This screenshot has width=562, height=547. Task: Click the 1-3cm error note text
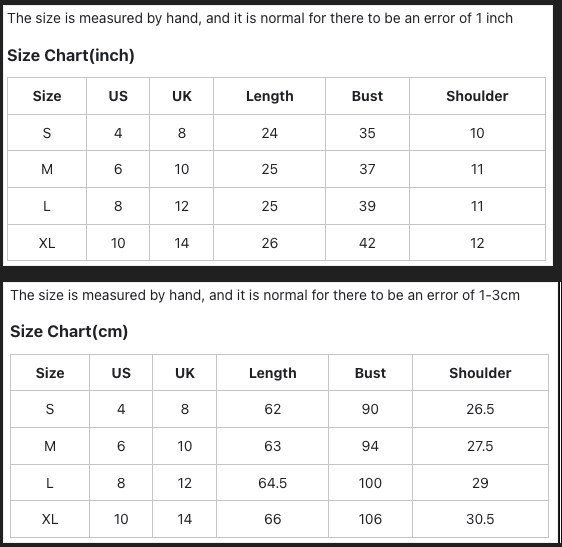coord(265,295)
